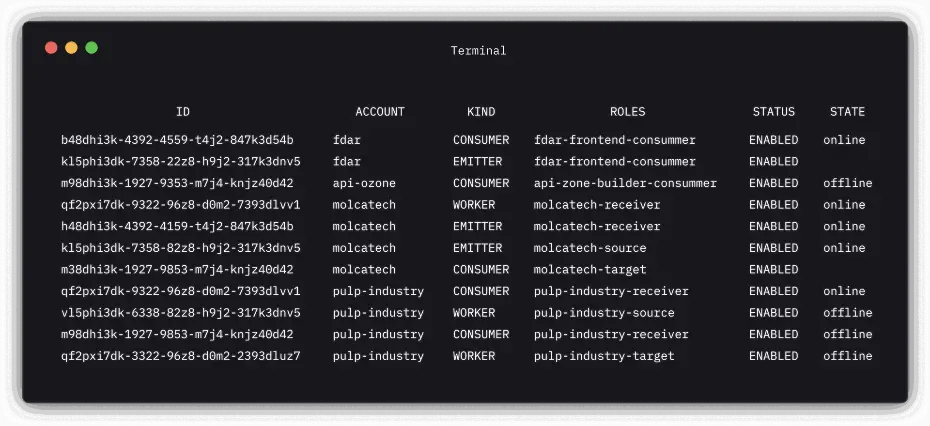Click the ROLES column header
The image size is (930, 426).
(627, 112)
